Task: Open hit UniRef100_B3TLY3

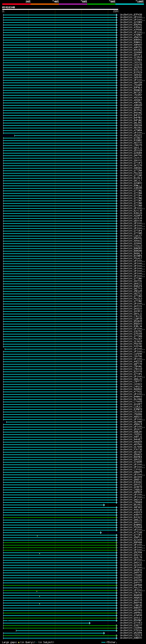Action: (x=131, y=70)
